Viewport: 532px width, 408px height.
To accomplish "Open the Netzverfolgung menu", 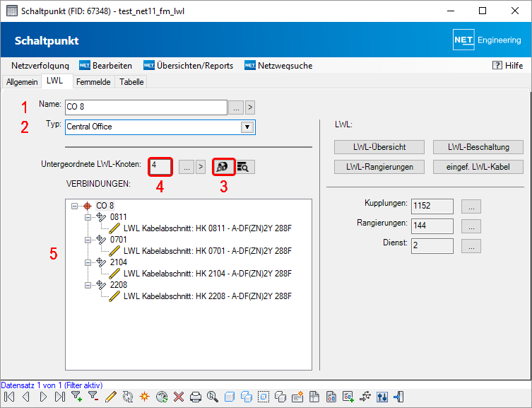I will (40, 66).
